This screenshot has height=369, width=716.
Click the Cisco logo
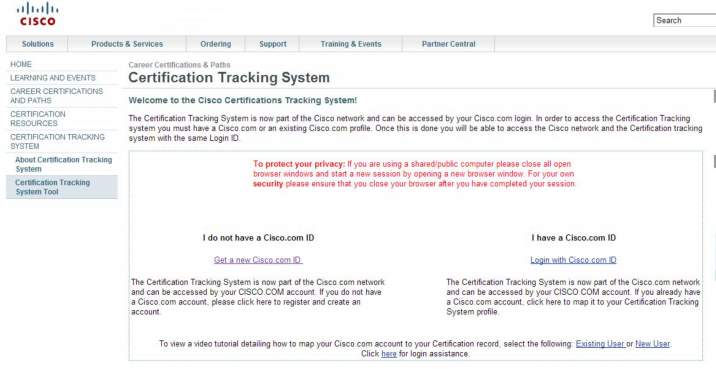[37, 14]
